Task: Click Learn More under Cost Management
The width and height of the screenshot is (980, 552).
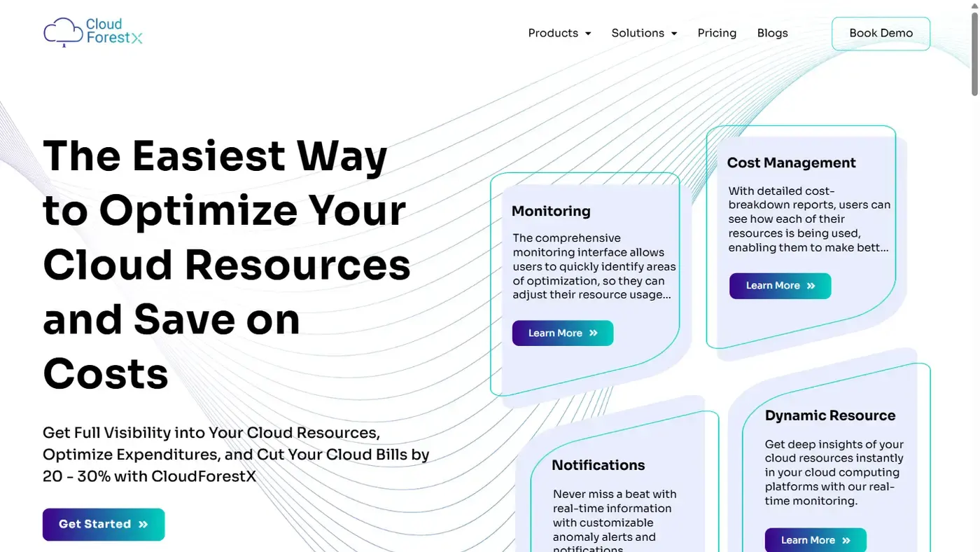Action: pyautogui.click(x=780, y=286)
